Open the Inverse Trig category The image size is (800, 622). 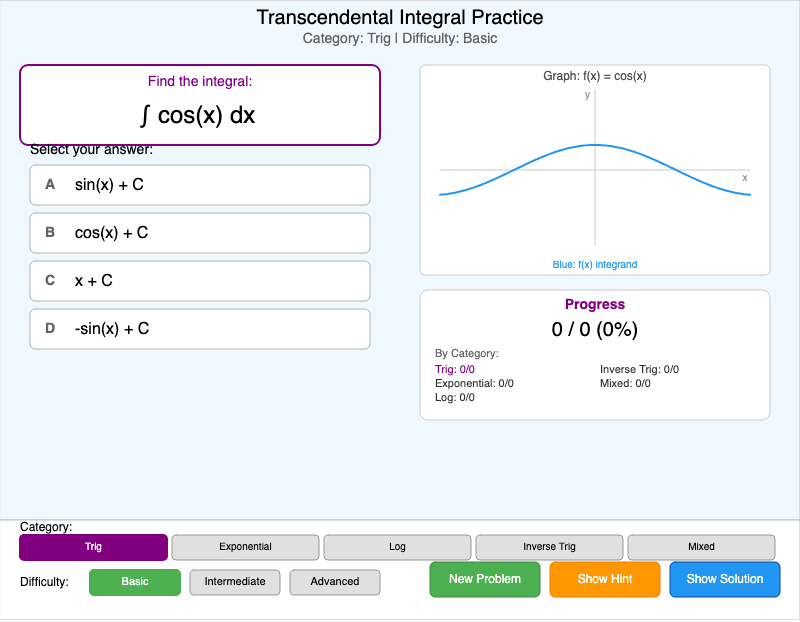(549, 547)
